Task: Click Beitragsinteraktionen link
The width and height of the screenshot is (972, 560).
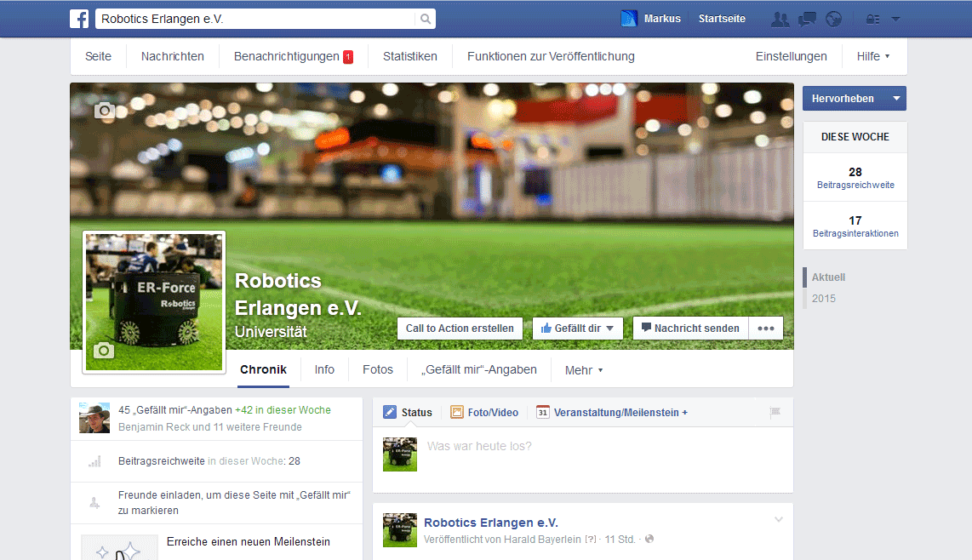Action: 855,233
